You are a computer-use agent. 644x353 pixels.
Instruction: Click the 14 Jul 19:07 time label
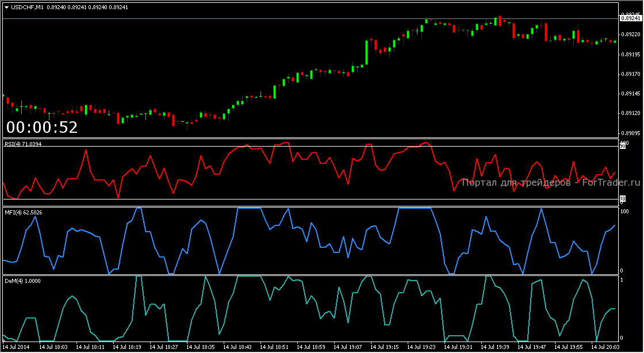tap(348, 347)
